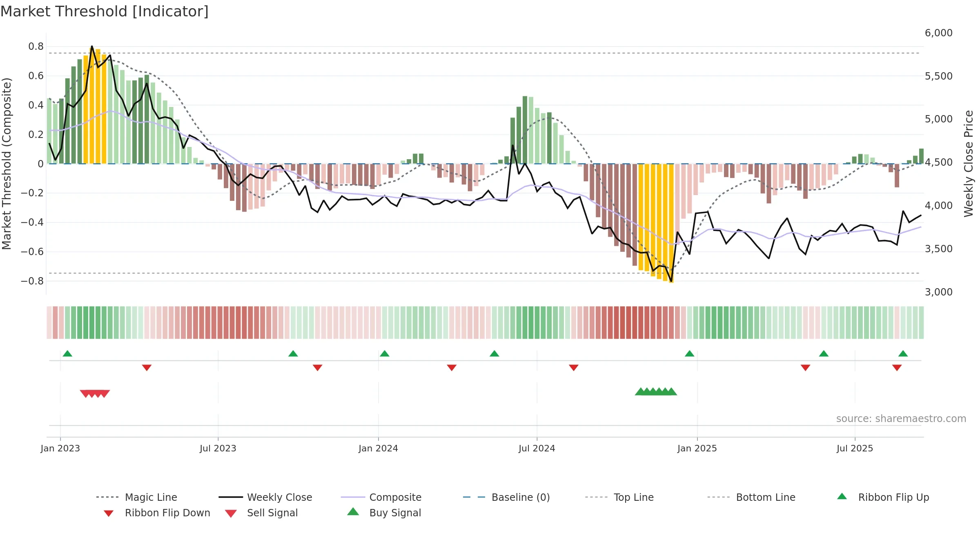Click the 3,000 right axis price label
This screenshot has height=551, width=980.
click(x=939, y=292)
